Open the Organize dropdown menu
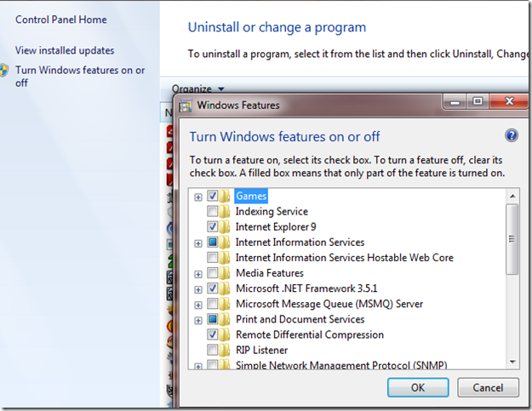The height and width of the screenshot is (411, 532). pos(198,88)
